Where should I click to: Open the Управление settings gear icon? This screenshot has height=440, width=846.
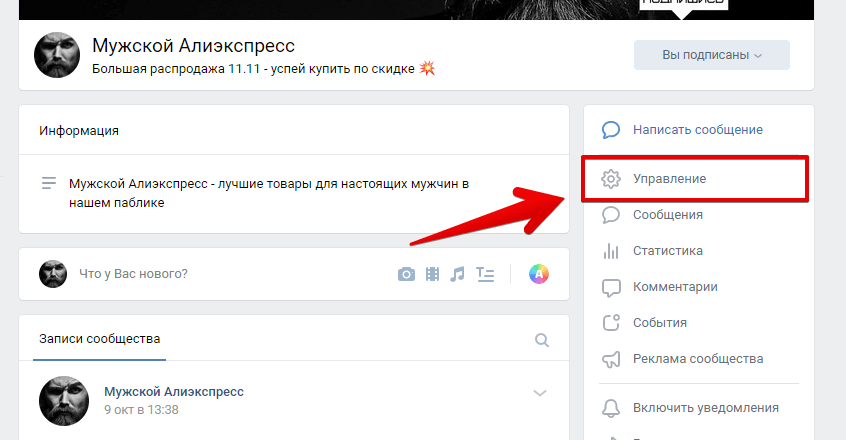(x=611, y=178)
